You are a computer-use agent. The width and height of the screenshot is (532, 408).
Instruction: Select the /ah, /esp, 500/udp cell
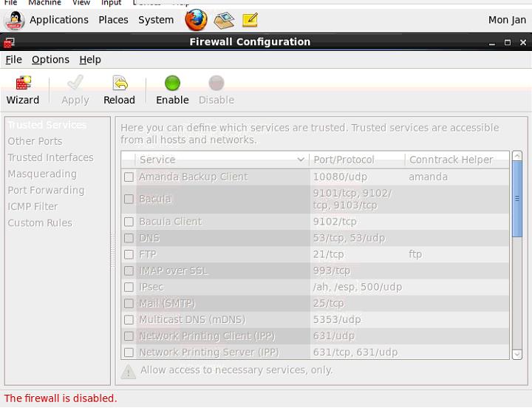pos(358,287)
